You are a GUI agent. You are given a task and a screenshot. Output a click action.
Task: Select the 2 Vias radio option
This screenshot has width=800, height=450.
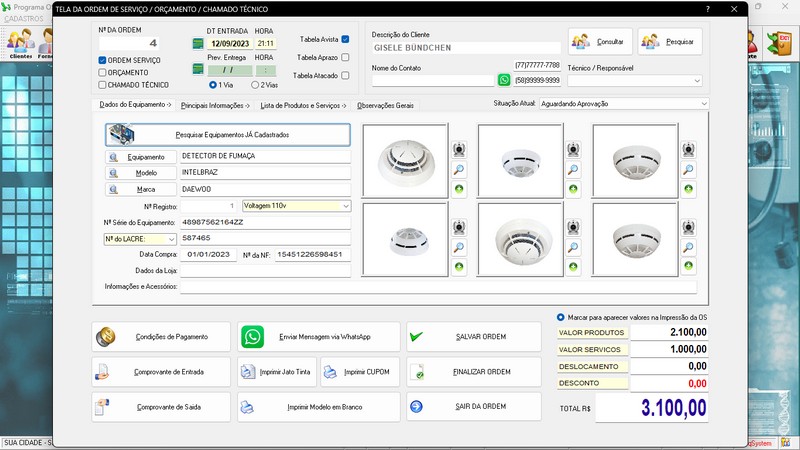(x=255, y=85)
